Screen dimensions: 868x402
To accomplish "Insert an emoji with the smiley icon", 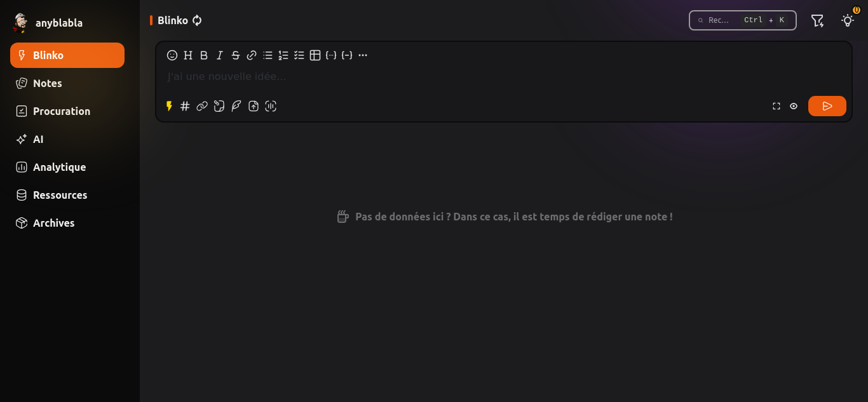I will tap(172, 55).
